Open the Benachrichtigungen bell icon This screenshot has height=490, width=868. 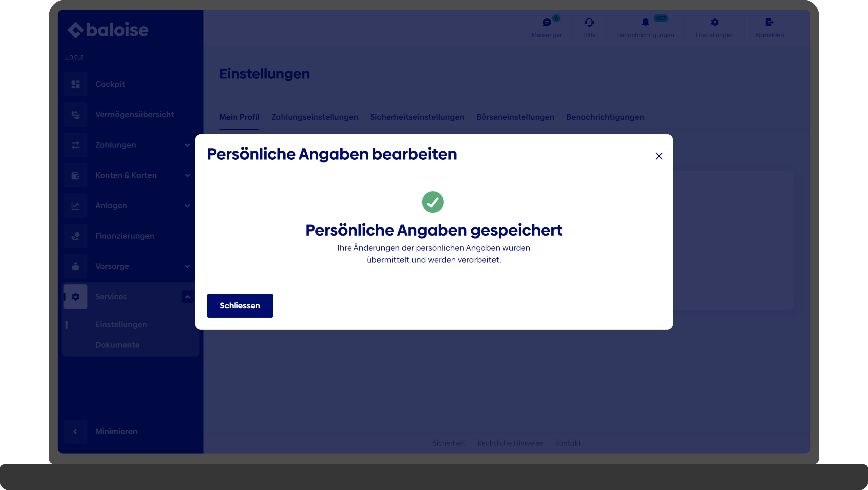coord(645,22)
